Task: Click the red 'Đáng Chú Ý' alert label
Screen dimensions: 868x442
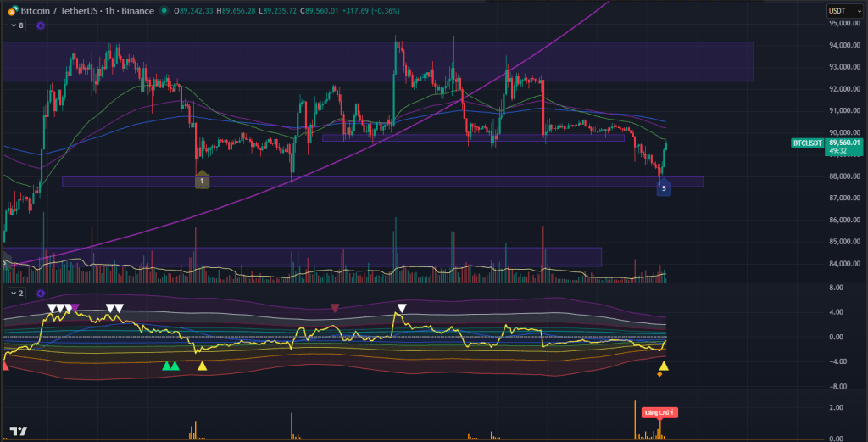Action: tap(659, 413)
